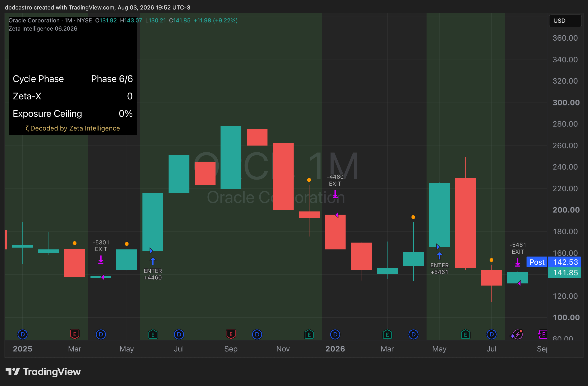Viewport: 588px width, 386px height.
Task: Open the USD currency selector
Action: coord(565,21)
